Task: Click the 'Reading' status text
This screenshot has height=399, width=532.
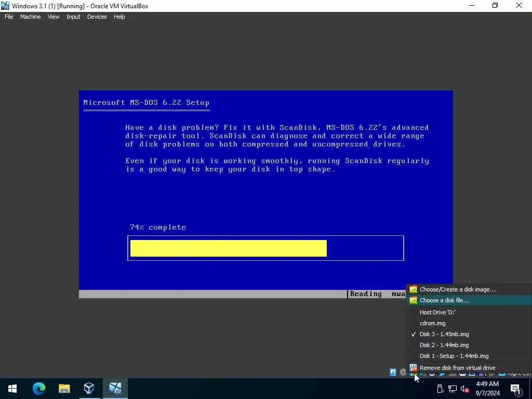Action: click(366, 294)
